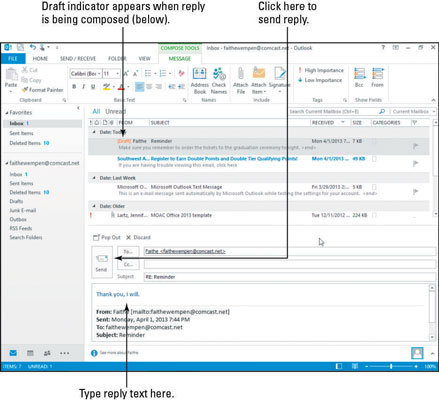439x400 pixels.
Task: Apply text highlight color
Action: coord(106,87)
